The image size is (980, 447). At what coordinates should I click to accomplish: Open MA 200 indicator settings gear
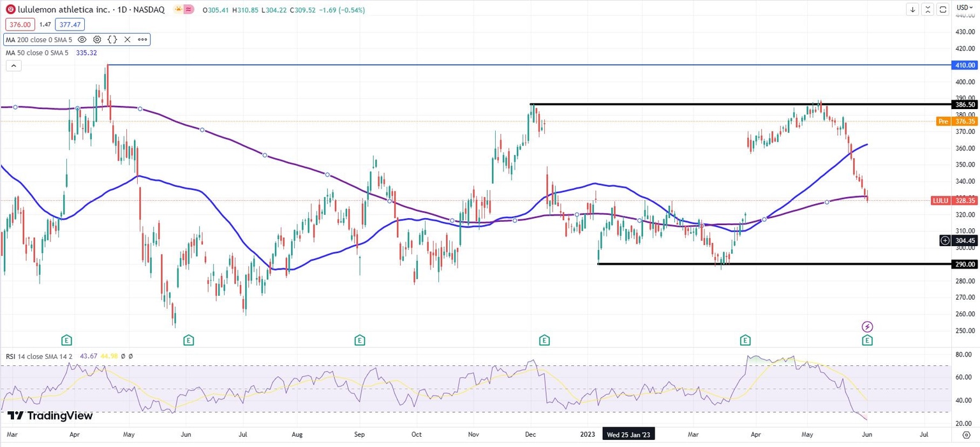coord(97,40)
